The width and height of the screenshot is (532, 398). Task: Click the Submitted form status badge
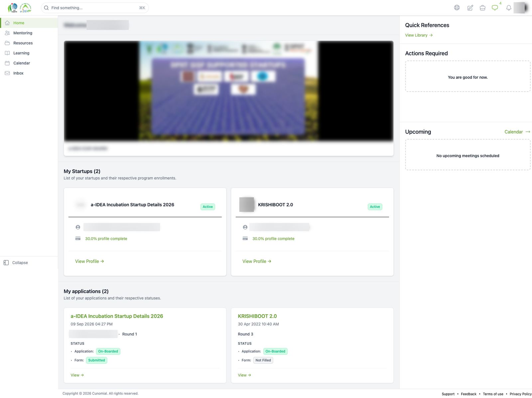pos(97,360)
